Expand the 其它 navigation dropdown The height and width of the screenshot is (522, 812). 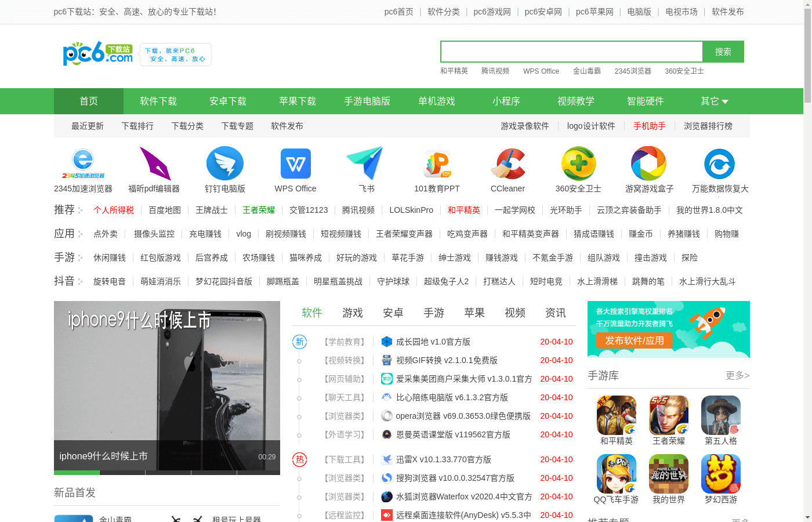coord(715,101)
